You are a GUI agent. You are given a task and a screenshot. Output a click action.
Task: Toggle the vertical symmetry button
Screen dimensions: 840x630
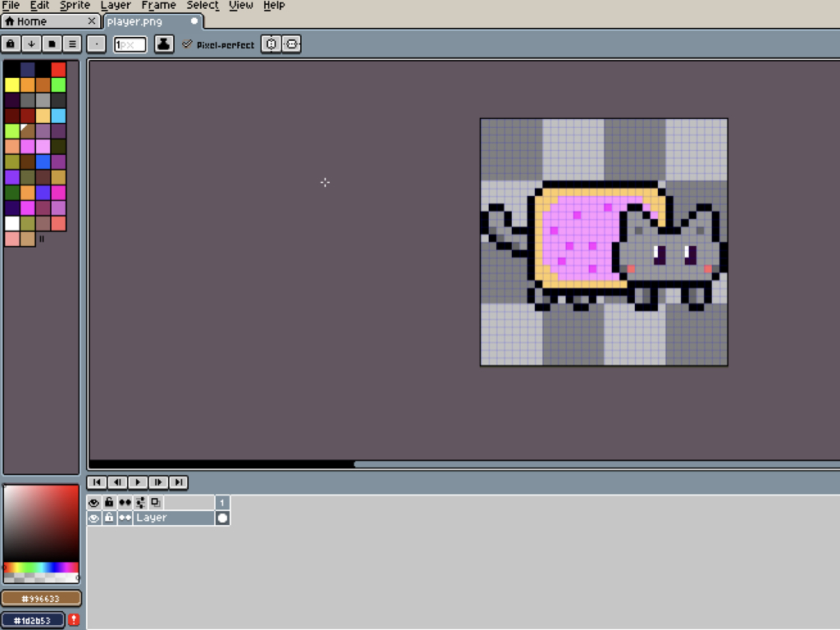click(291, 44)
